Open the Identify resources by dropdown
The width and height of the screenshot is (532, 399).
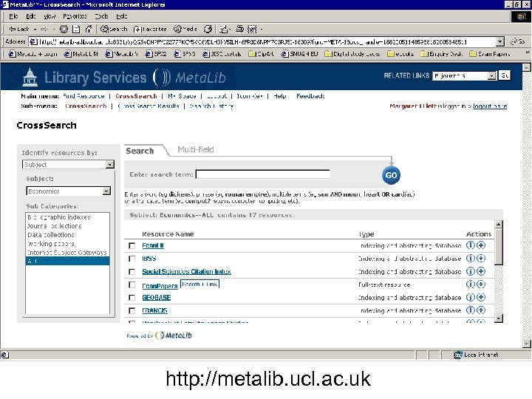109,165
